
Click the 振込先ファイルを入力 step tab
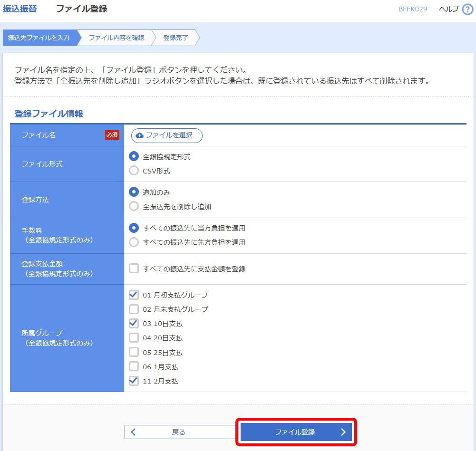point(39,38)
